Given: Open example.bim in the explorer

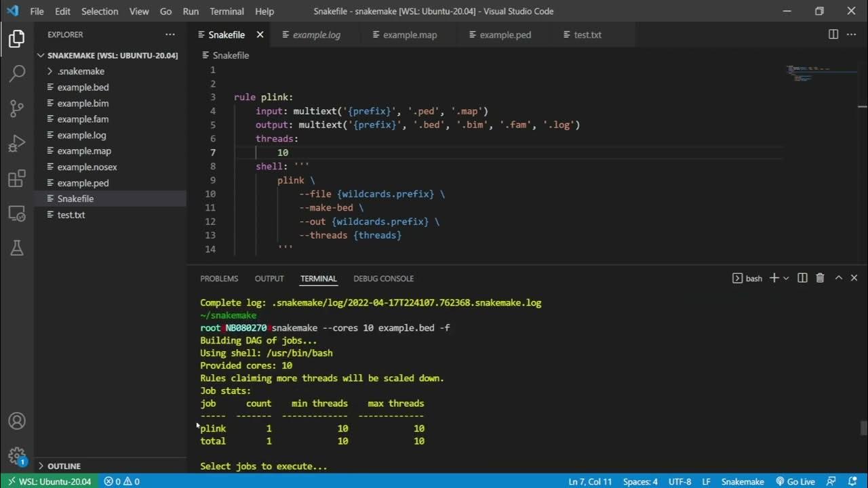Looking at the screenshot, I should (x=110, y=103).
